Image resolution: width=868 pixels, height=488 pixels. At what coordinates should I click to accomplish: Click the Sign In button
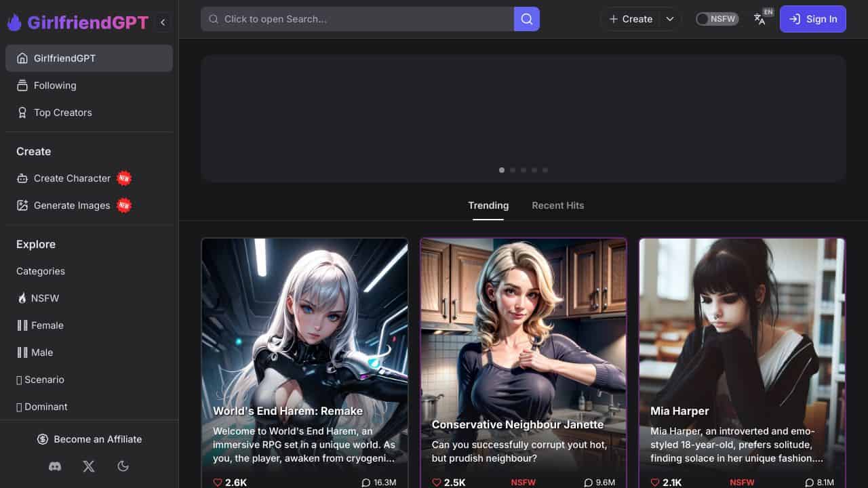813,19
